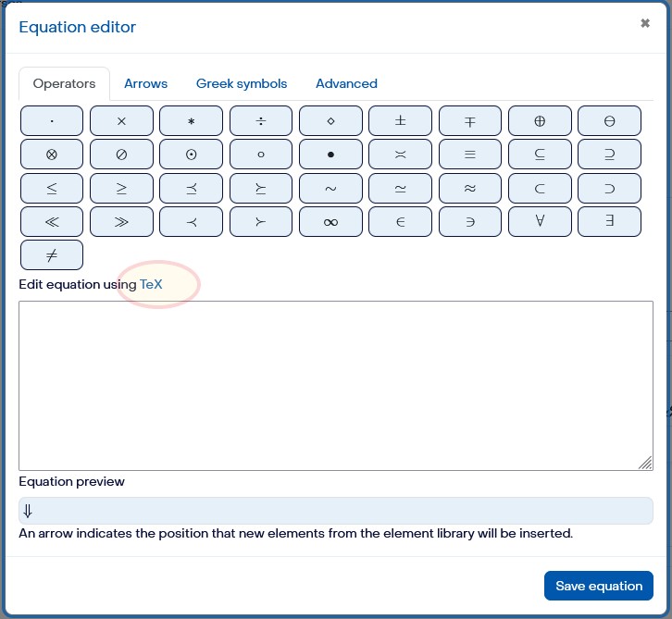This screenshot has width=672, height=619.
Task: Focus the TeX equation text area
Action: click(x=336, y=386)
